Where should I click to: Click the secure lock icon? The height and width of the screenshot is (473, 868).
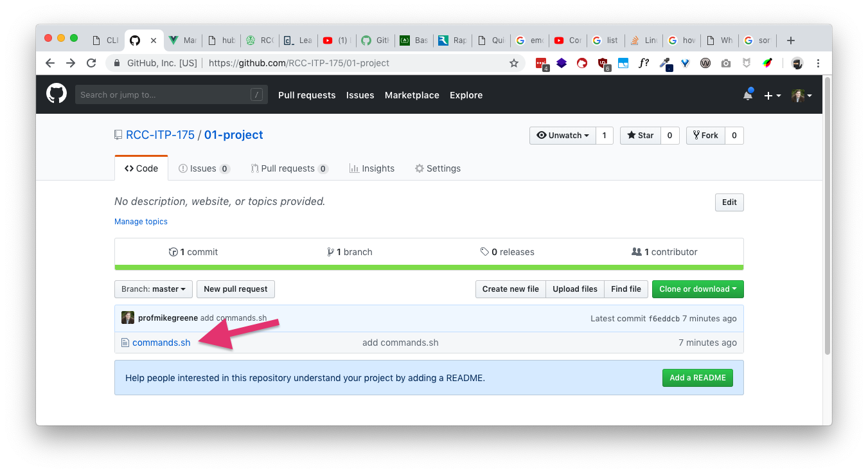pyautogui.click(x=117, y=63)
